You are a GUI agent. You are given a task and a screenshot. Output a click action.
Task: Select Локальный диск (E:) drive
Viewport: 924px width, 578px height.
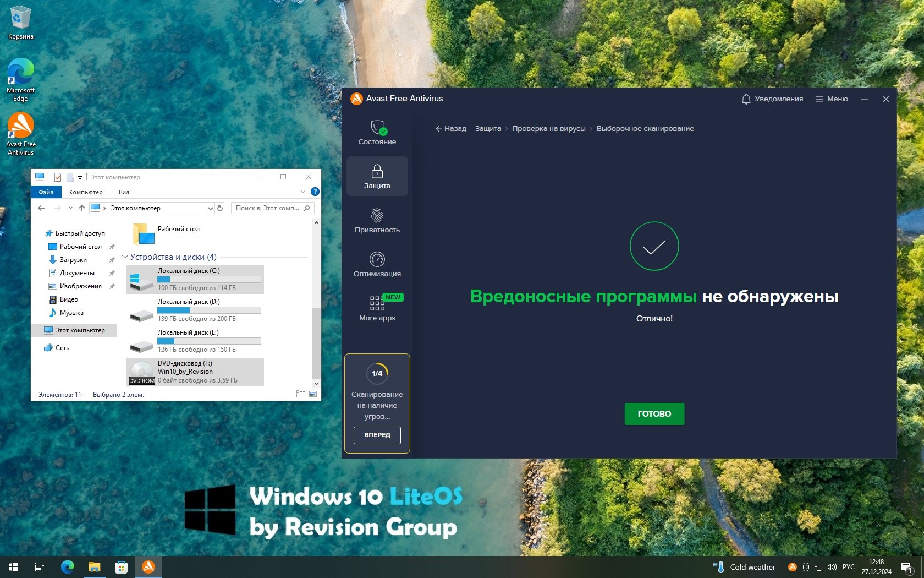(195, 341)
